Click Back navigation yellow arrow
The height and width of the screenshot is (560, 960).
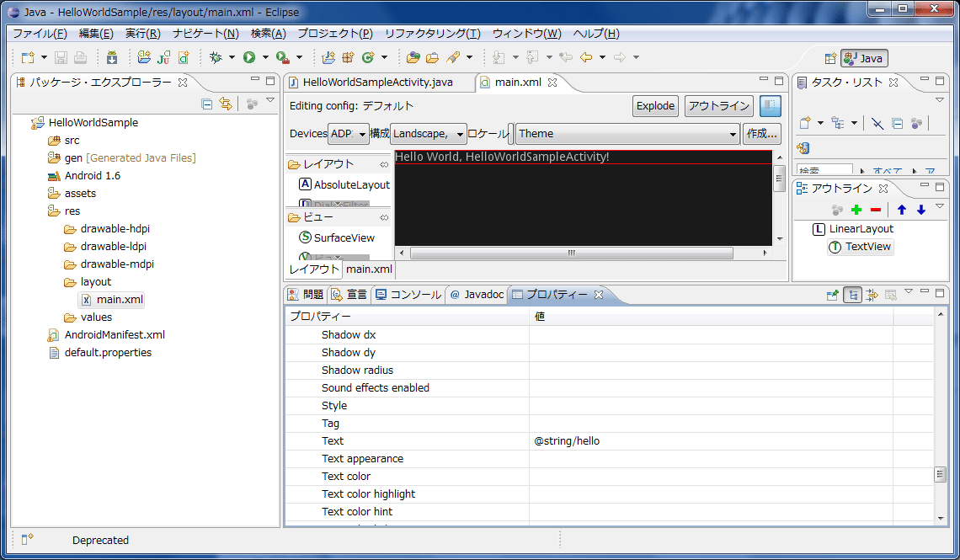[x=586, y=57]
